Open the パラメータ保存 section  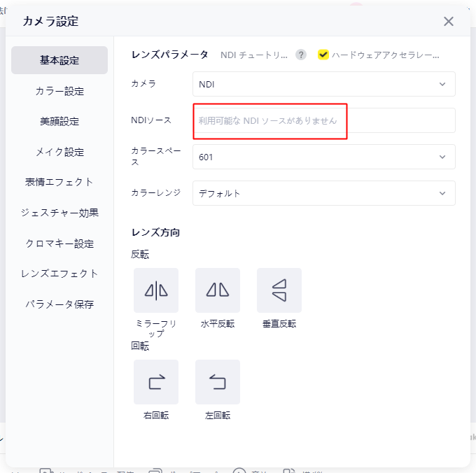coord(59,304)
